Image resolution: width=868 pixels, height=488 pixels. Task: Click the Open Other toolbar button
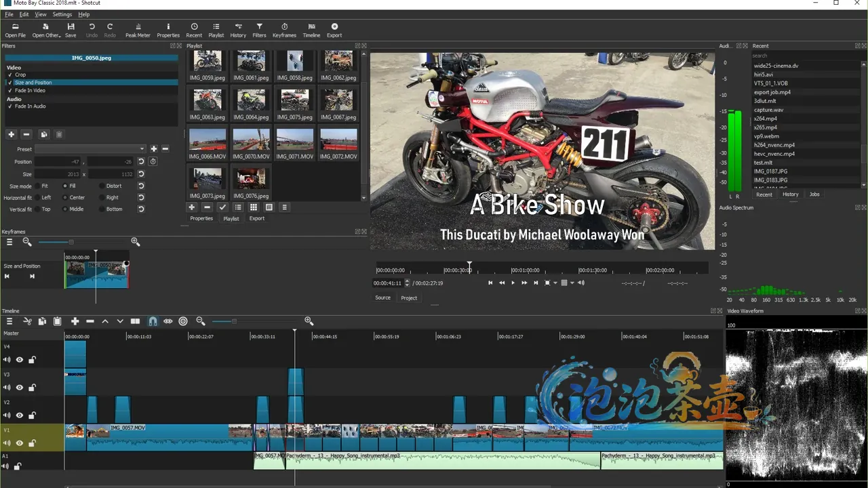point(46,30)
